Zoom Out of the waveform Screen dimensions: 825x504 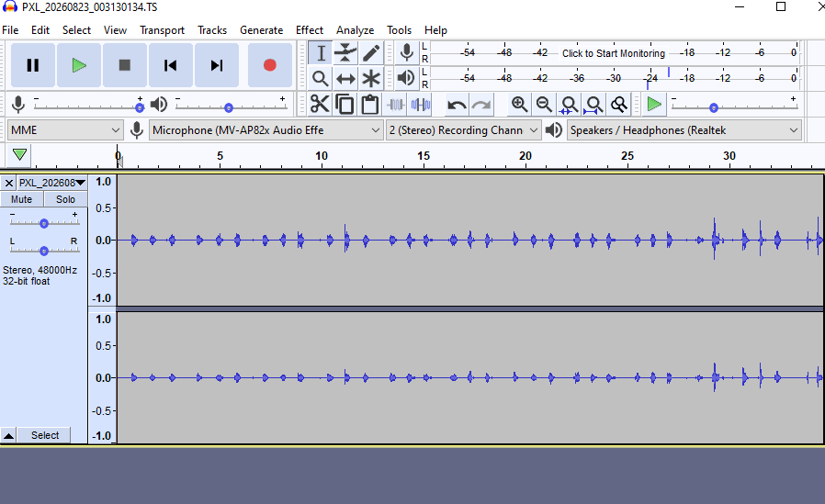[x=544, y=104]
